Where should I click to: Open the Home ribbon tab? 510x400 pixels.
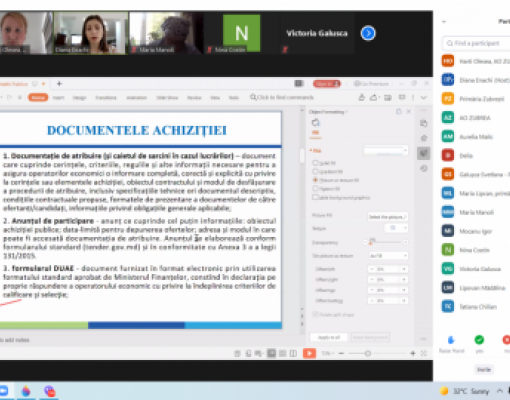38,97
